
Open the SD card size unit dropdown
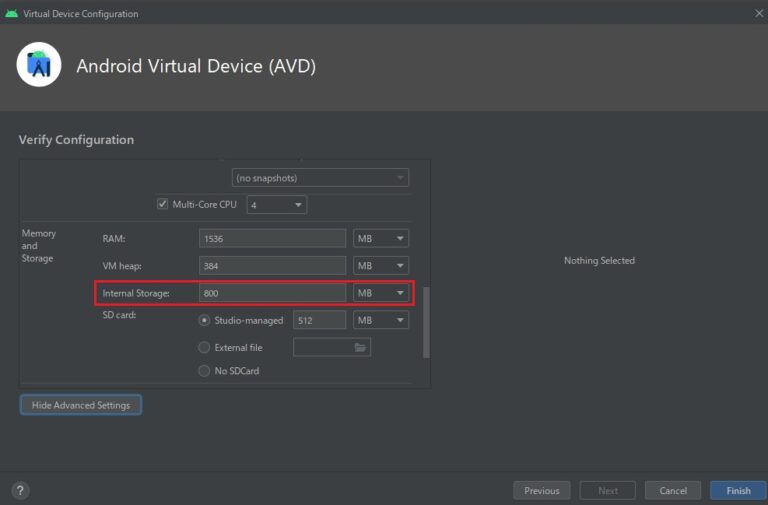[381, 320]
